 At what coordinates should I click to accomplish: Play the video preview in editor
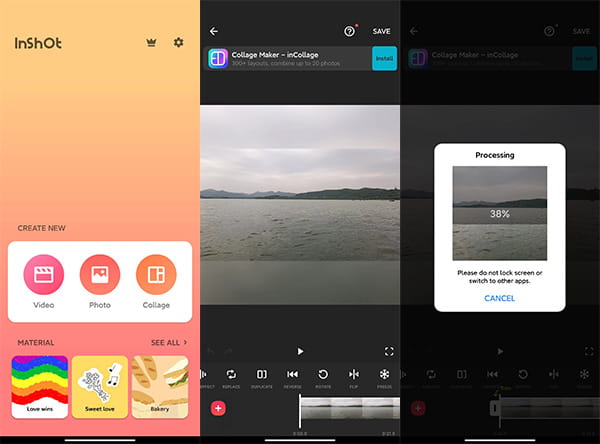pos(300,351)
